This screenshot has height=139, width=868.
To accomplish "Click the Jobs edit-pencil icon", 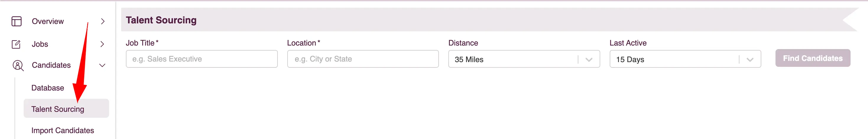I will 16,44.
